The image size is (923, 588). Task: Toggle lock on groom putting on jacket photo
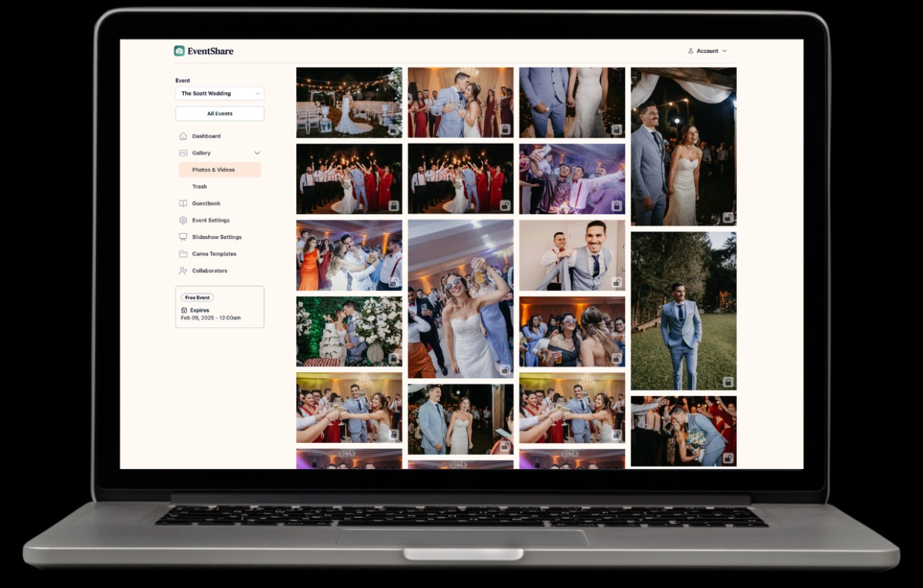tap(616, 282)
